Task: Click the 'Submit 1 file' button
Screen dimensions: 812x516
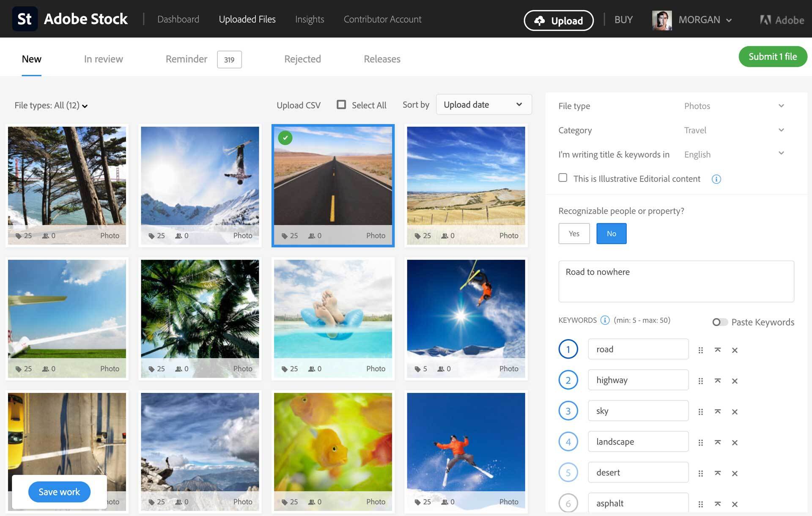Action: (771, 56)
